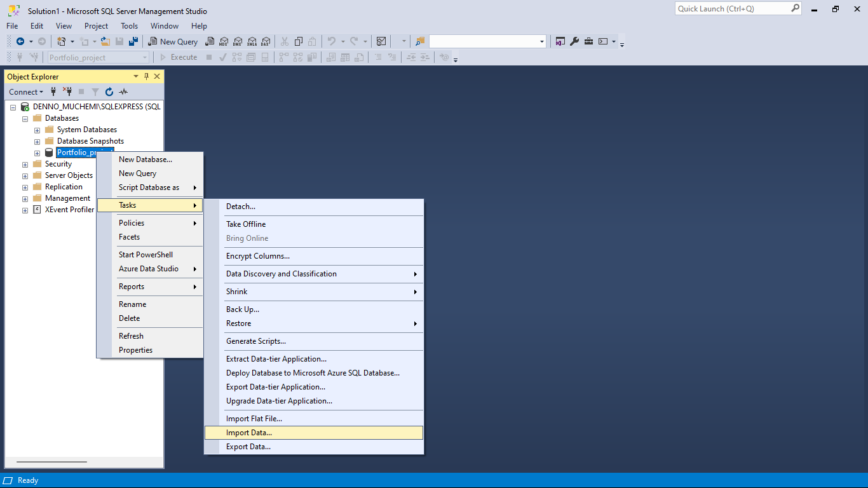Open the Shrink submenu
This screenshot has height=488, width=868.
pos(314,292)
